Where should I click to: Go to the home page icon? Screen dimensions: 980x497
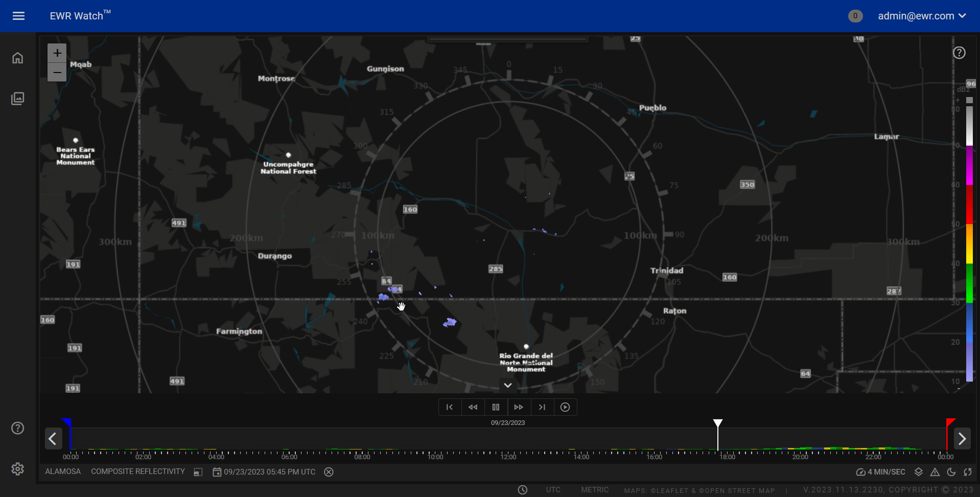tap(18, 58)
